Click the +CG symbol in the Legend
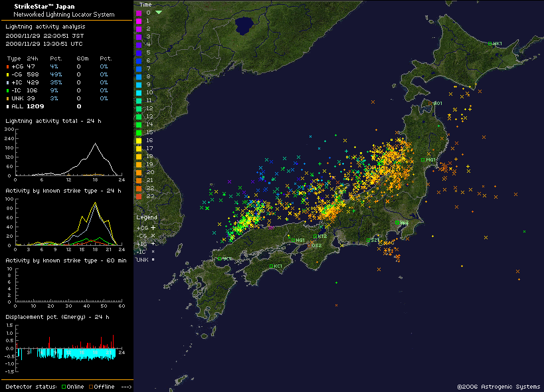Image resolution: width=544 pixels, height=392 pixels. (x=153, y=228)
